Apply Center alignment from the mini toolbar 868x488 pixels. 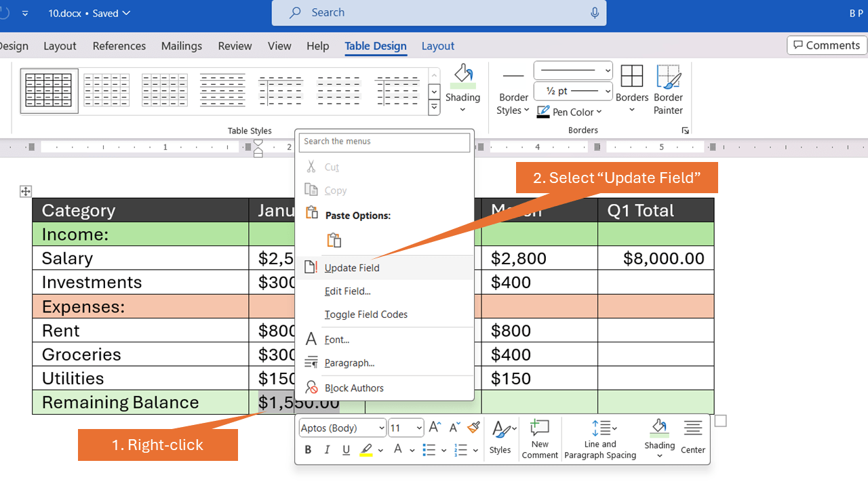[692, 439]
